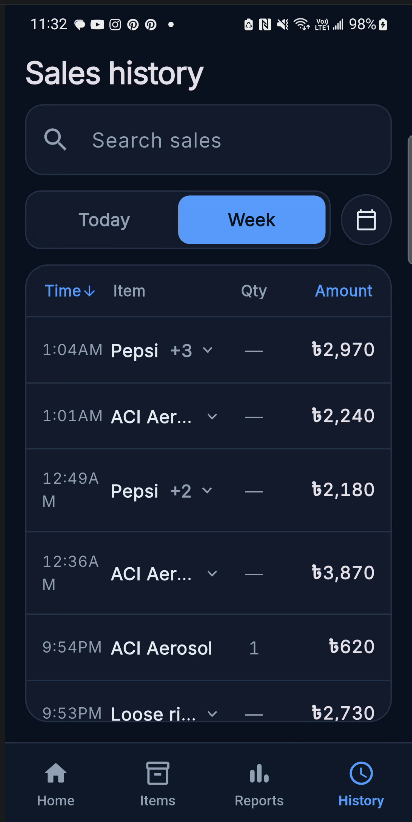The image size is (412, 822).
Task: Expand the 1:04AM Pepsi +3 sale
Action: coord(208,350)
